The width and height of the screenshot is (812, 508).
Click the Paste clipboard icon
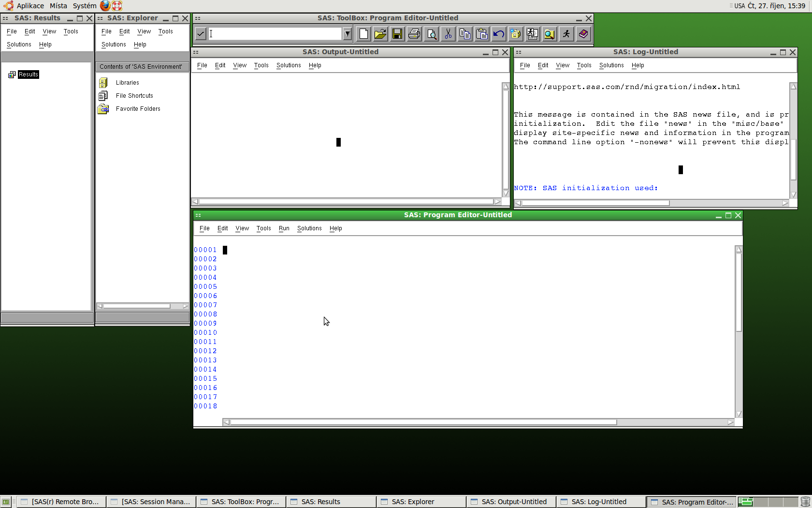(482, 34)
